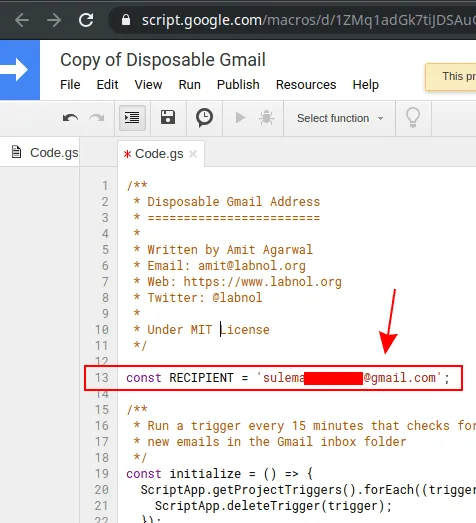Image resolution: width=476 pixels, height=523 pixels.
Task: Close the Code.gs editor tab
Action: tap(193, 154)
